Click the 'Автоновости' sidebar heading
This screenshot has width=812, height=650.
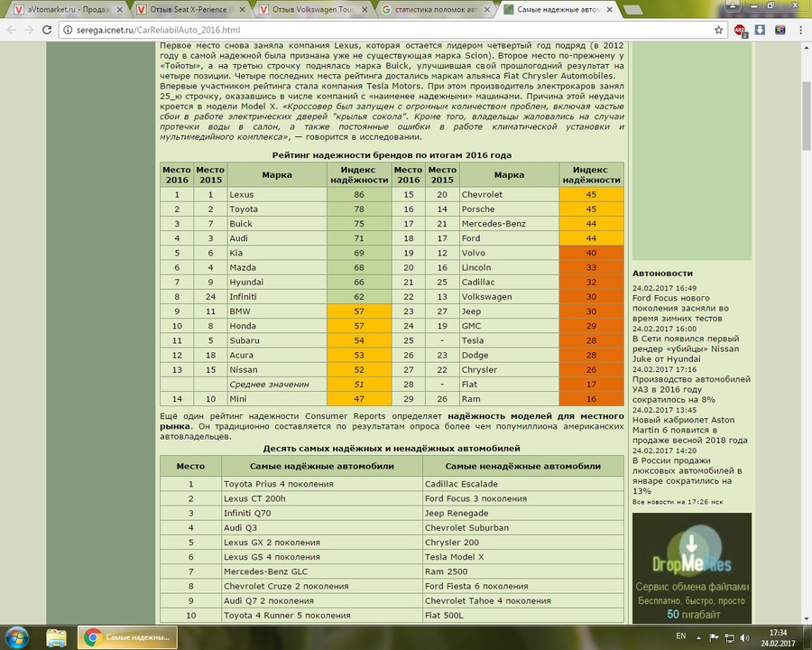point(662,274)
